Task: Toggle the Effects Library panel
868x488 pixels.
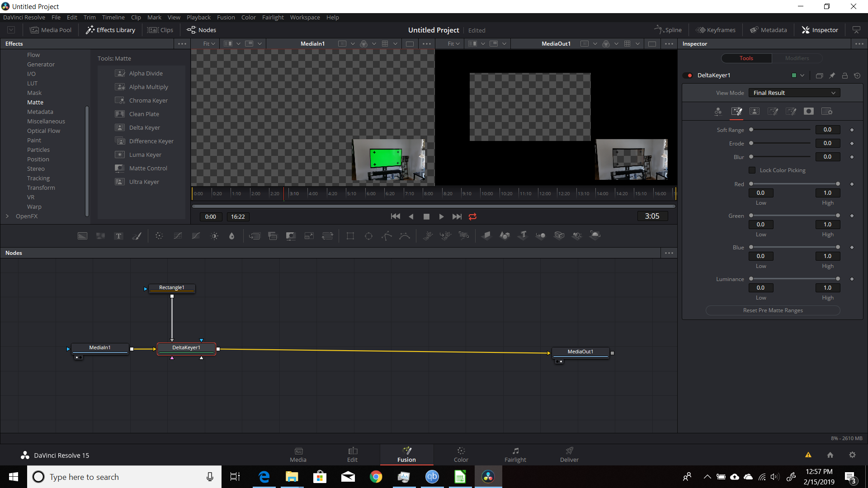Action: coord(111,30)
